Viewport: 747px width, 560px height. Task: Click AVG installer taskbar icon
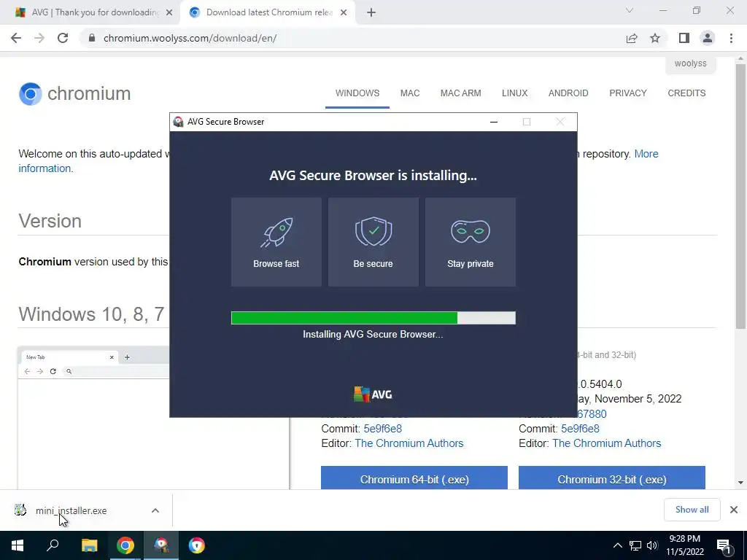click(161, 545)
